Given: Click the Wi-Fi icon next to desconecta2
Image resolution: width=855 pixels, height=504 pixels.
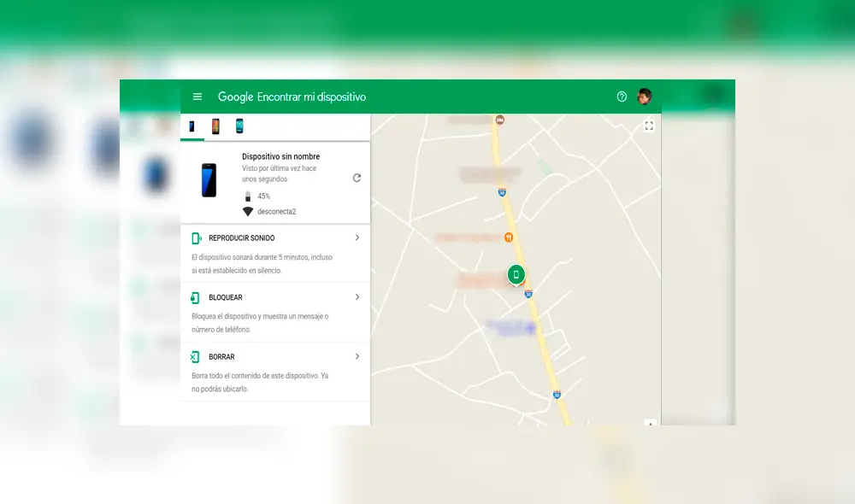Looking at the screenshot, I should click(x=248, y=211).
